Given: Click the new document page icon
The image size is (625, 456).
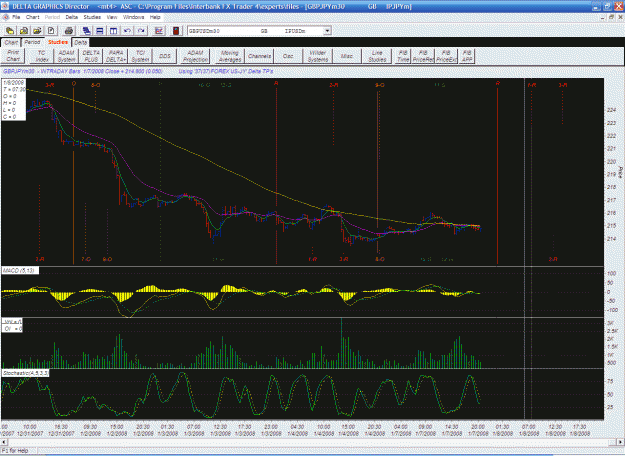Looking at the screenshot, I should (51, 31).
